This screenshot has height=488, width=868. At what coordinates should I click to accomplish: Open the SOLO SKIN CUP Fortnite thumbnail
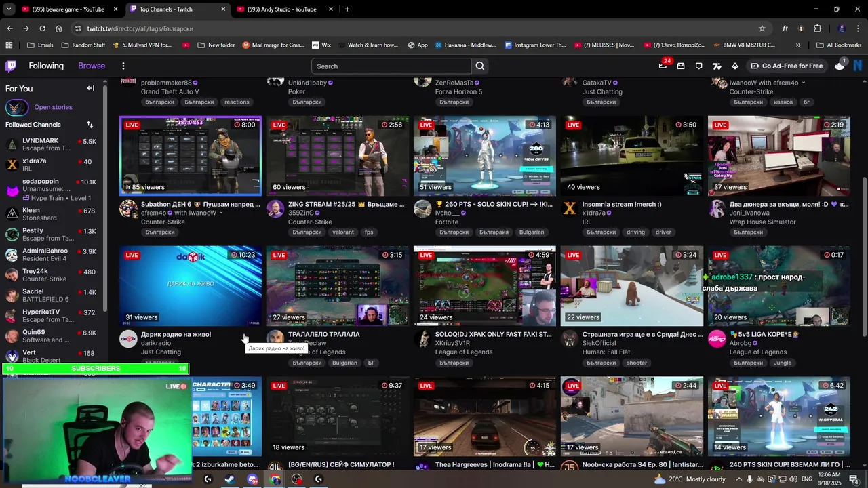click(x=485, y=156)
